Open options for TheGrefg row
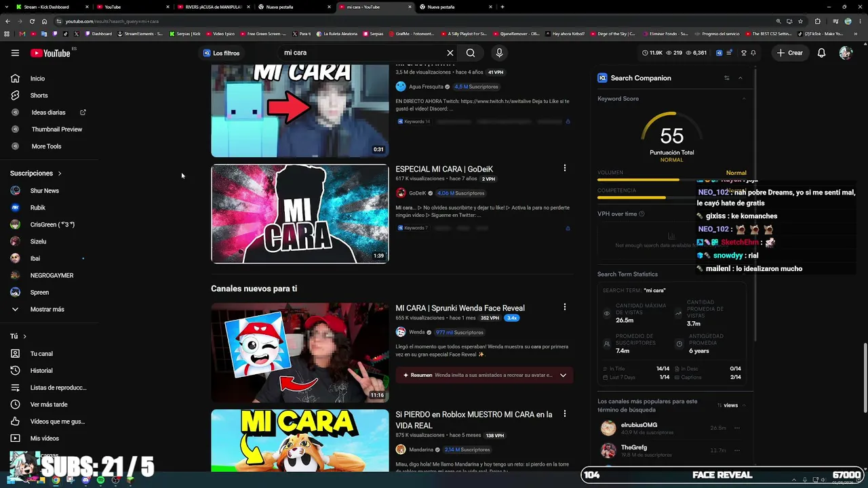Viewport: 868px width, 488px height. (x=737, y=450)
